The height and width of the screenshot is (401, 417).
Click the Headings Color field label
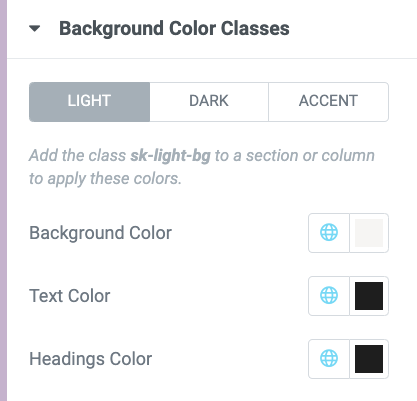[x=91, y=359]
